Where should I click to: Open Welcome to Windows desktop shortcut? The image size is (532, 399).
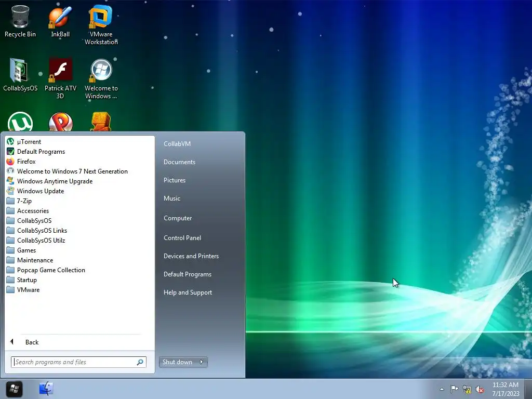(x=101, y=79)
